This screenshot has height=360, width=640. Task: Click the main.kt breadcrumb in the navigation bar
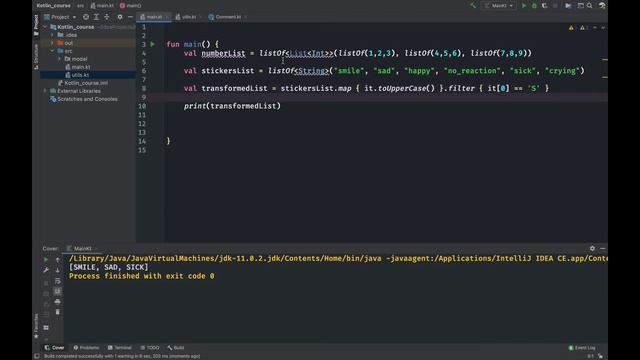(102, 6)
